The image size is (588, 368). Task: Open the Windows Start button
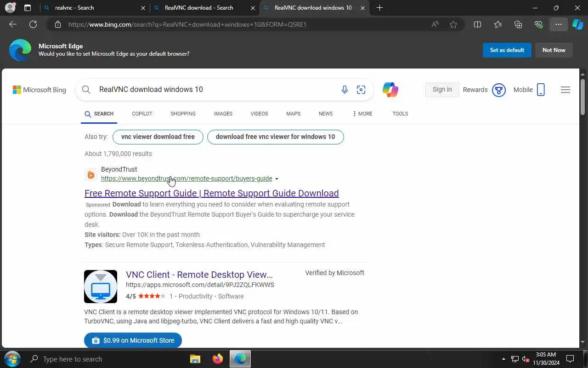(12, 359)
